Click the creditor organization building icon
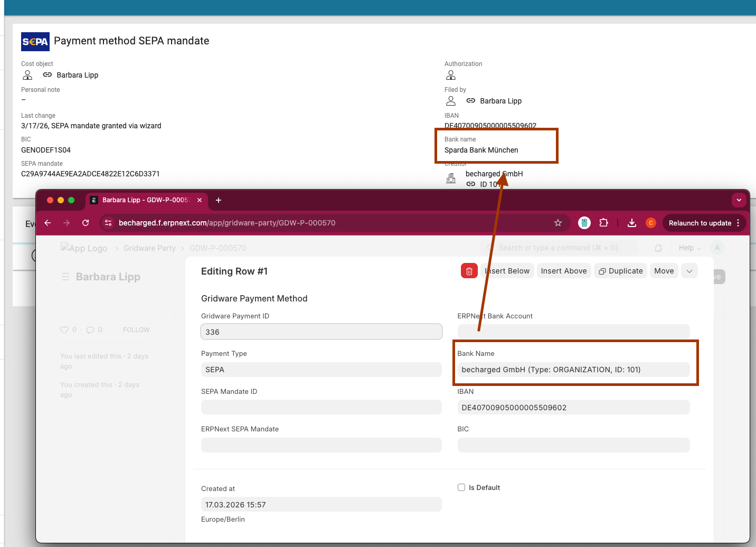Viewport: 756px width, 547px height. point(451,178)
